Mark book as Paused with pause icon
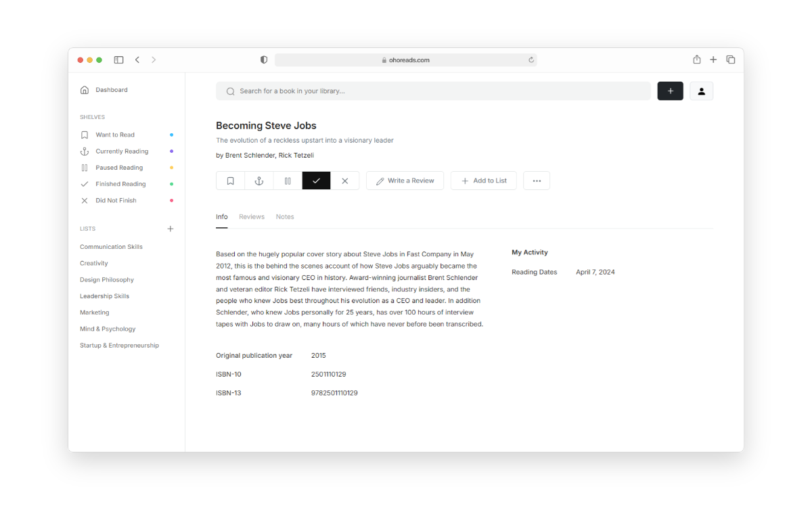Image resolution: width=812 pixels, height=514 pixels. coord(288,181)
